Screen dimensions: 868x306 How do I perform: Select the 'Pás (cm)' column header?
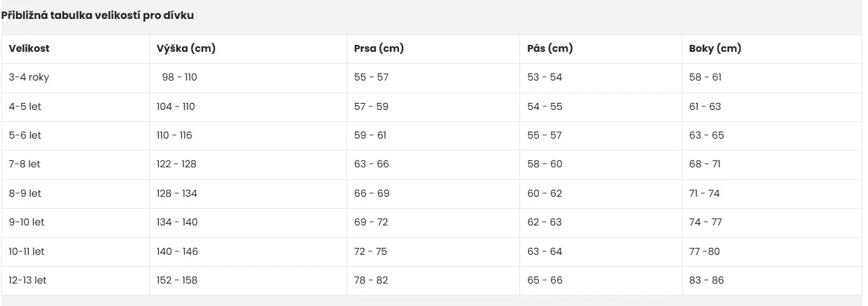[549, 49]
